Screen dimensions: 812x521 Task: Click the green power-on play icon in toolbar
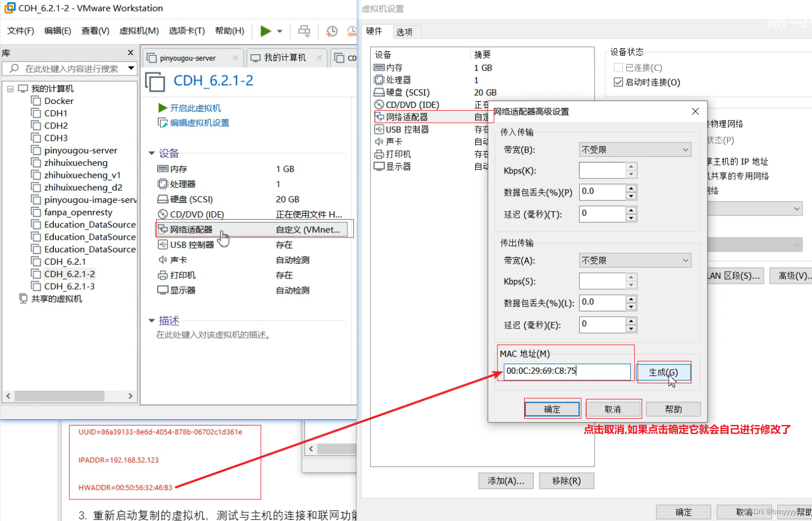[265, 31]
